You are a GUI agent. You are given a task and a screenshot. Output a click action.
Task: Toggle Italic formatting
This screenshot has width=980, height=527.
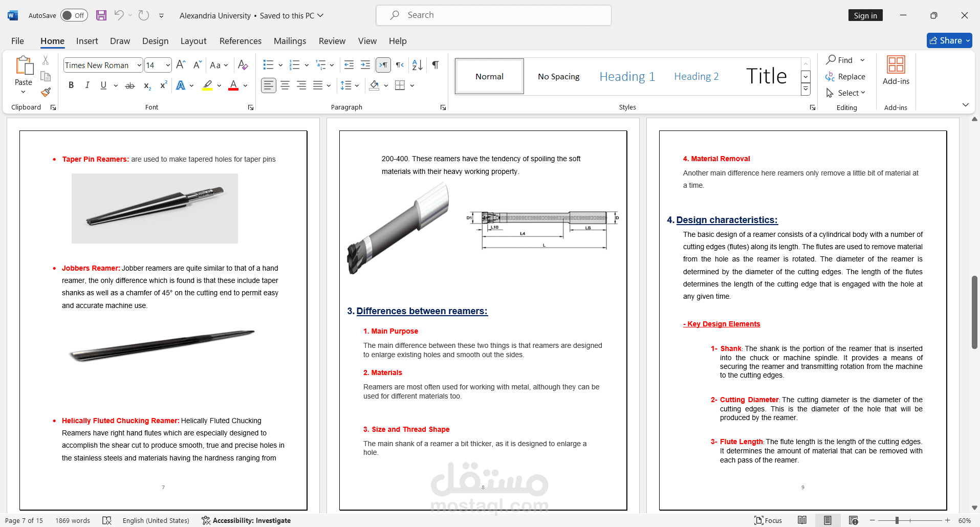(x=88, y=85)
